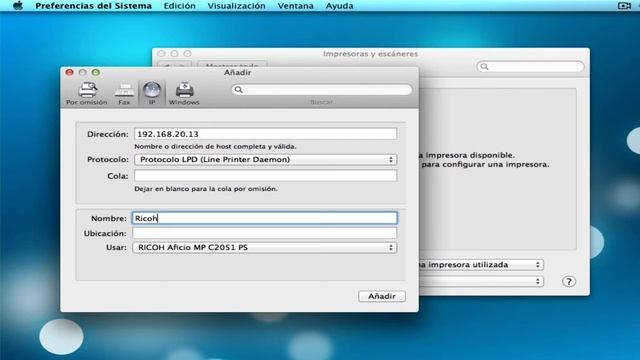Click the Buscar search field in Añadir window

click(322, 89)
